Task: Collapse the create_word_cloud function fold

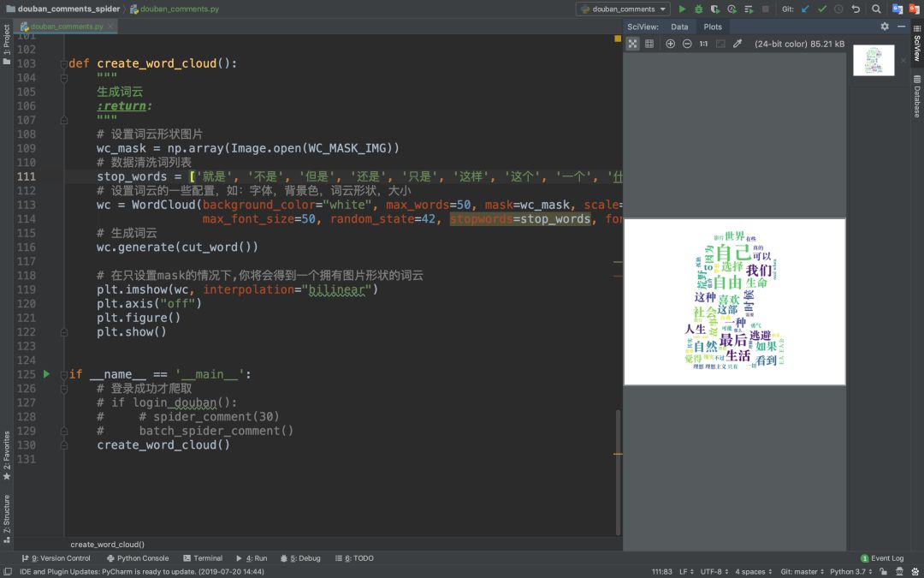Action: [x=64, y=64]
